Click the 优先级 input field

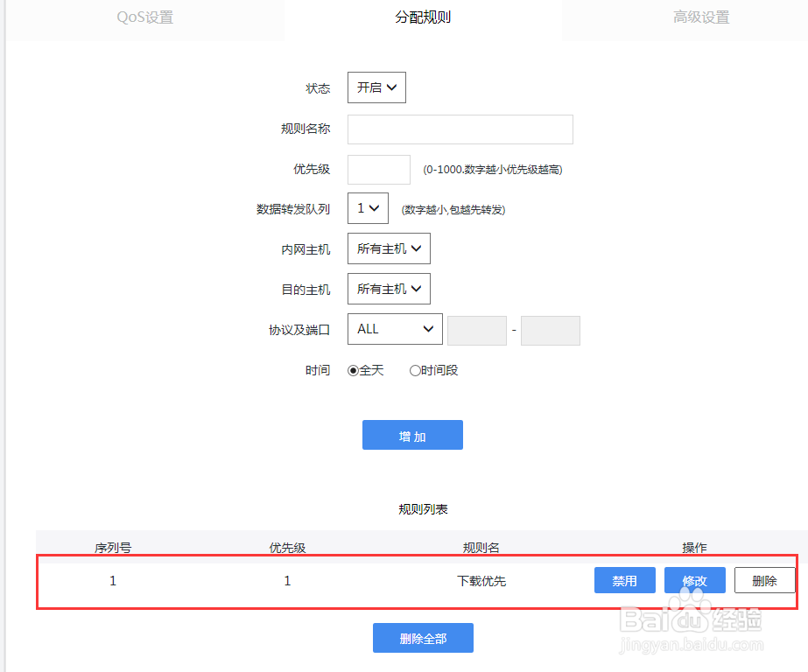click(379, 170)
